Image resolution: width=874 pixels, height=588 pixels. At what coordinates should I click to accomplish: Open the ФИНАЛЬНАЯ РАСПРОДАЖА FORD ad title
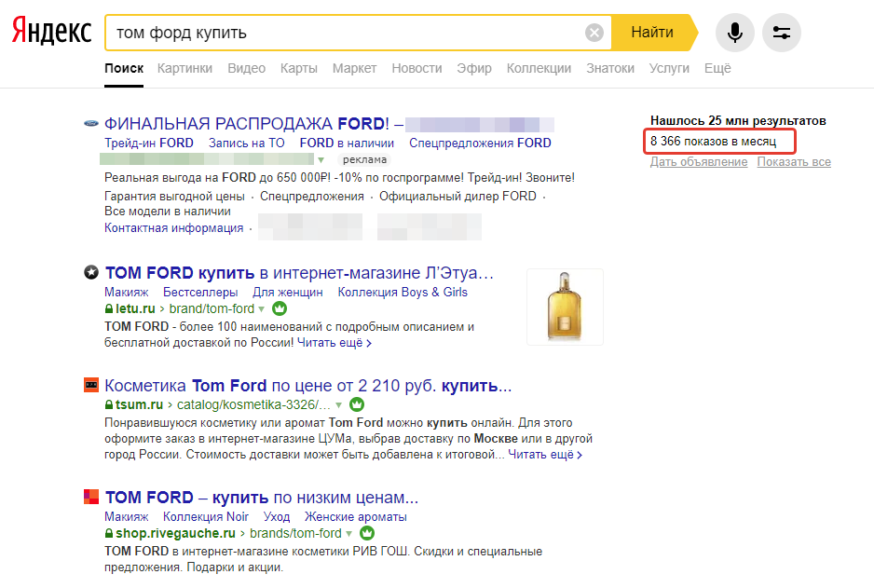point(253,123)
